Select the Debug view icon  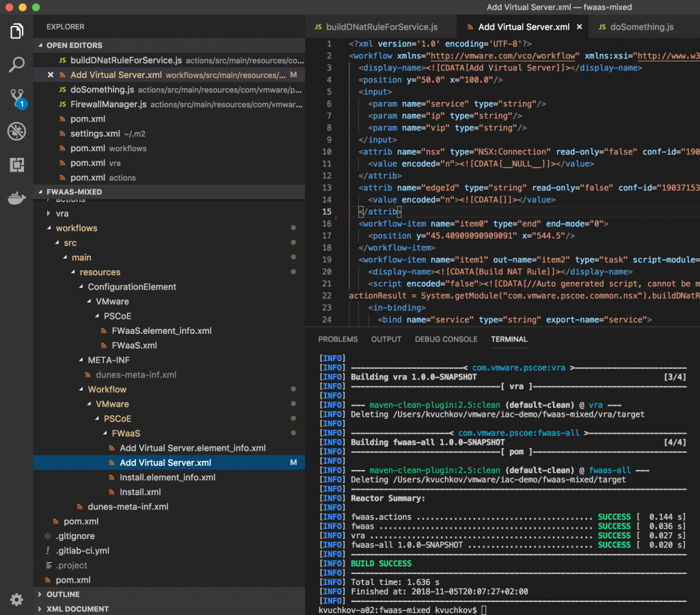pyautogui.click(x=16, y=131)
